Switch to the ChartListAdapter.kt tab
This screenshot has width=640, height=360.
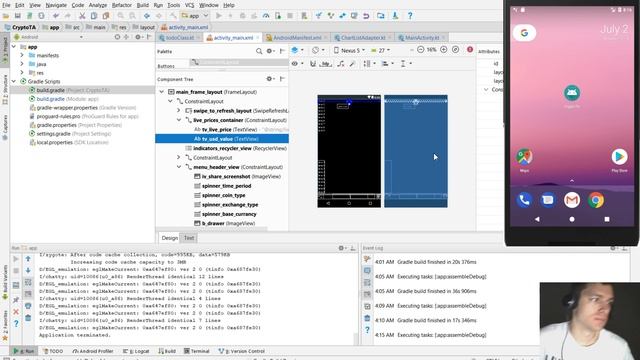tap(362, 38)
